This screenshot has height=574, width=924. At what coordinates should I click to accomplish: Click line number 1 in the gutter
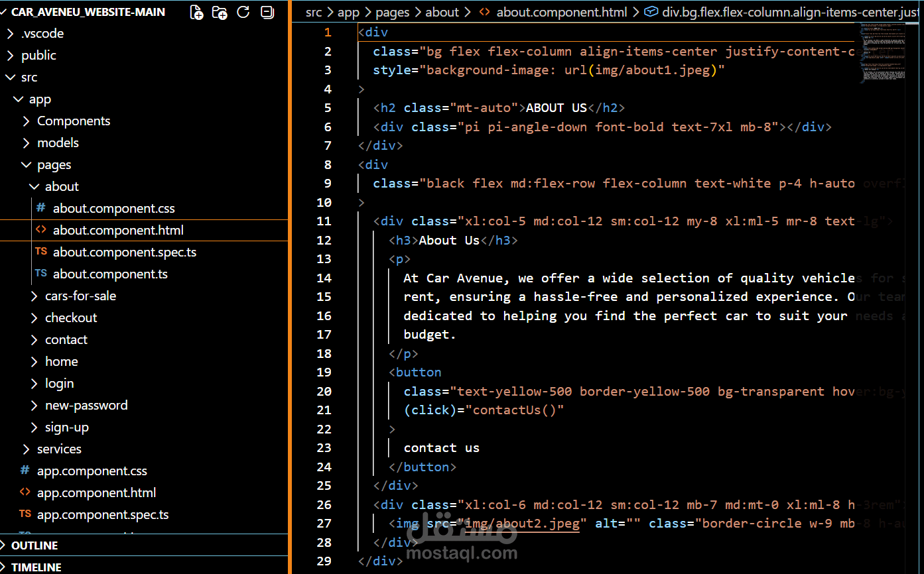[327, 32]
